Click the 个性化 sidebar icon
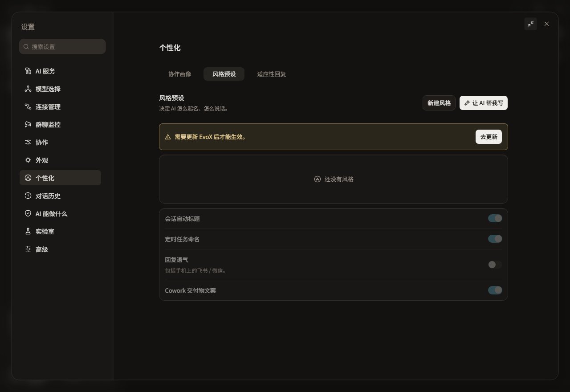This screenshot has height=392, width=570. [x=28, y=178]
